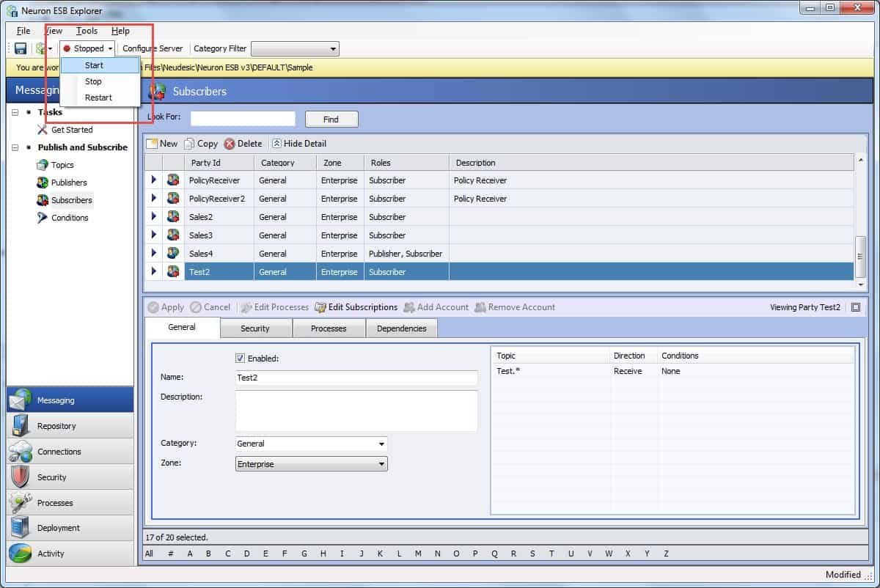
Task: Expand the PolicyReceiver row
Action: (x=154, y=180)
